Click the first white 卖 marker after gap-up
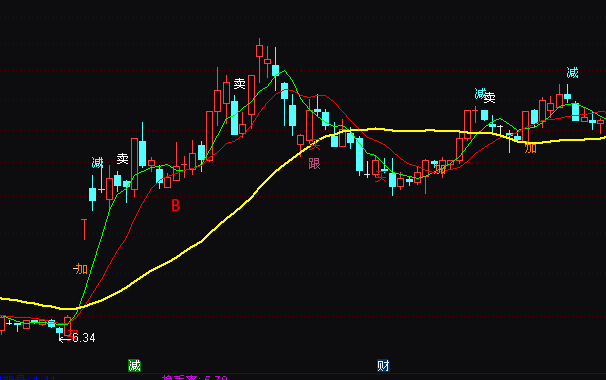 click(x=123, y=158)
